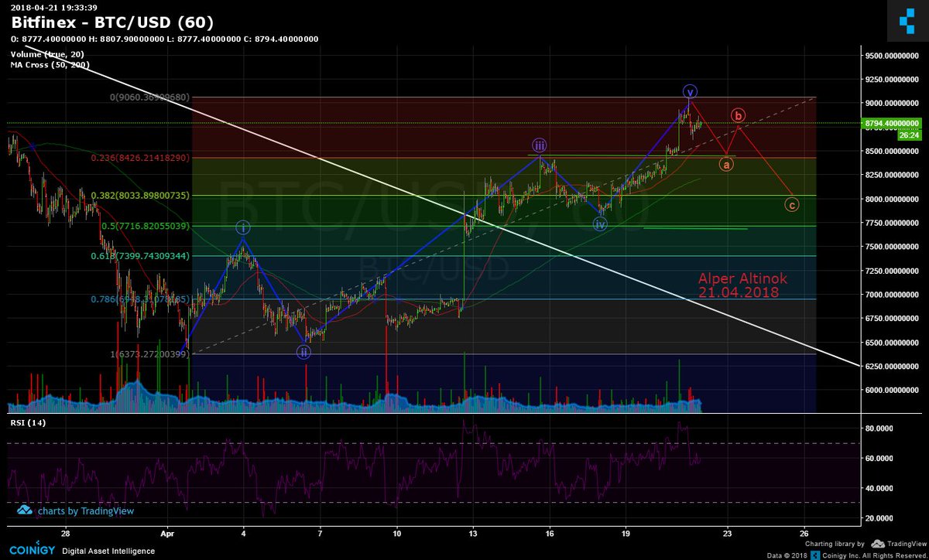This screenshot has width=929, height=560.
Task: Select the circled wave 'iv' marker
Action: [601, 224]
